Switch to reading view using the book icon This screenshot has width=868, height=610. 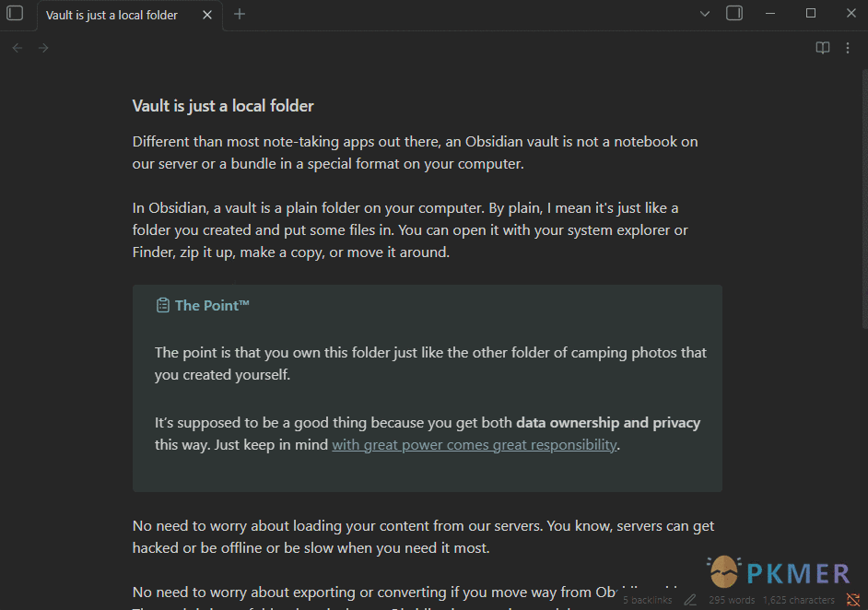(822, 47)
